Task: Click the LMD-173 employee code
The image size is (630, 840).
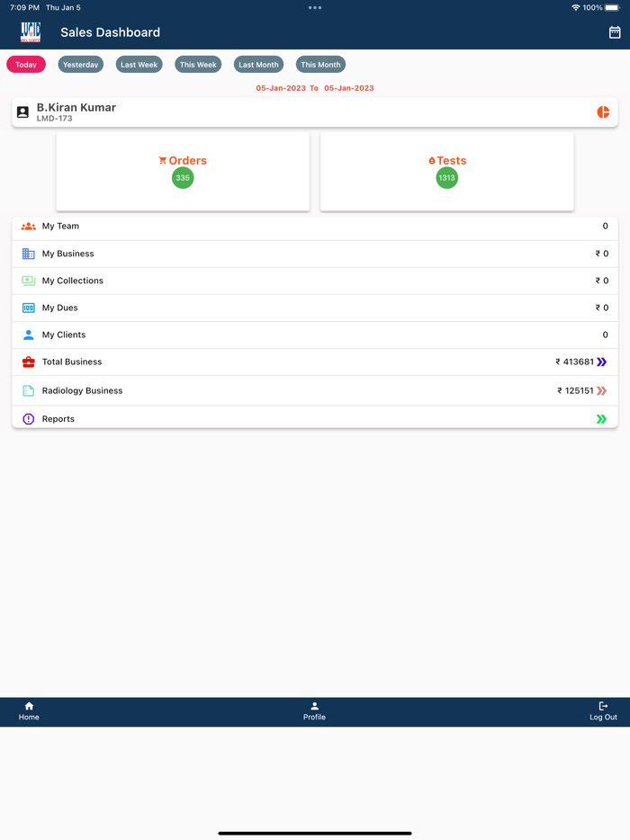Action: 54,119
